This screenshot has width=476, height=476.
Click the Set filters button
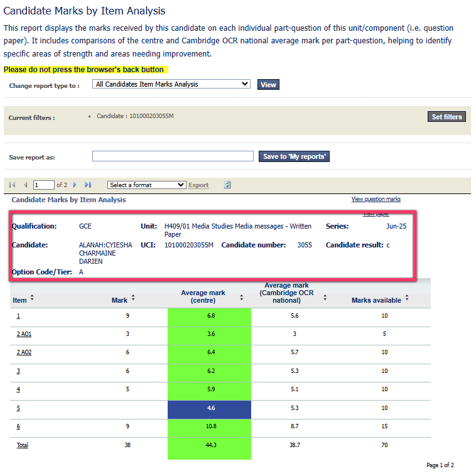click(446, 117)
